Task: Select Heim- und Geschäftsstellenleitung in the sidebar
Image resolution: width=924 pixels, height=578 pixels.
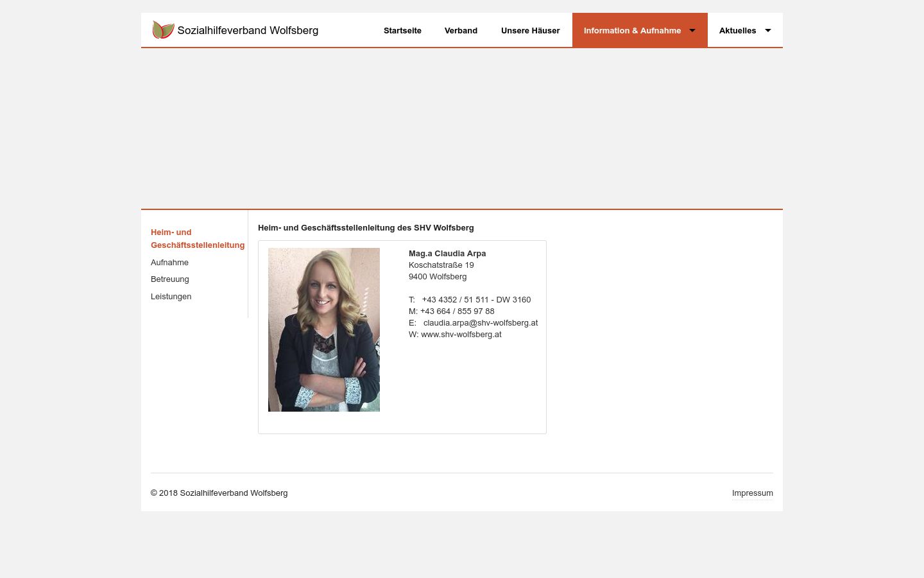Action: click(198, 238)
